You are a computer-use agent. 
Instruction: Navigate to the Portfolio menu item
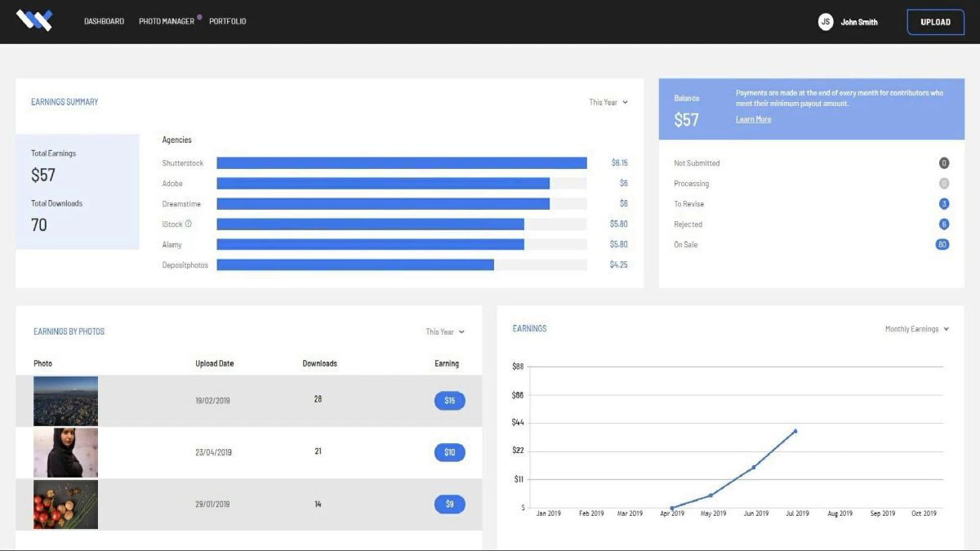(x=227, y=21)
